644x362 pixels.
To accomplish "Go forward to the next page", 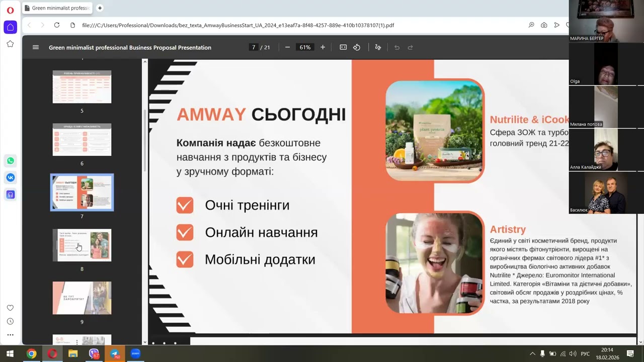I will [42, 25].
